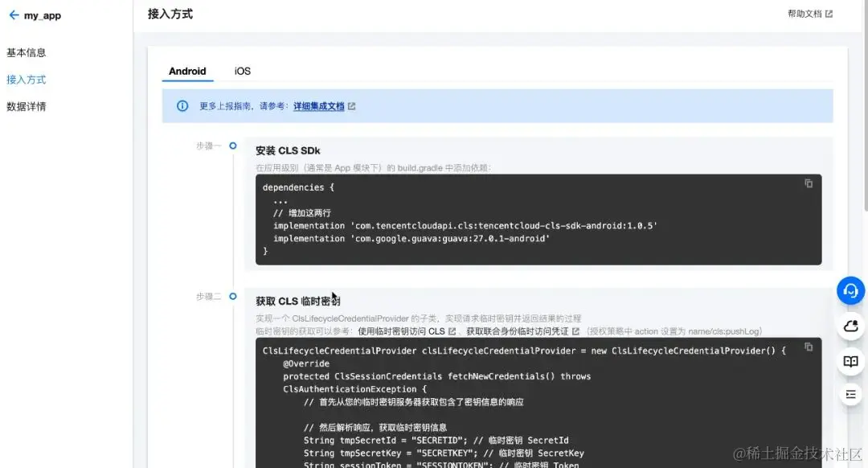Go back using the arrow beside my_app

click(14, 15)
